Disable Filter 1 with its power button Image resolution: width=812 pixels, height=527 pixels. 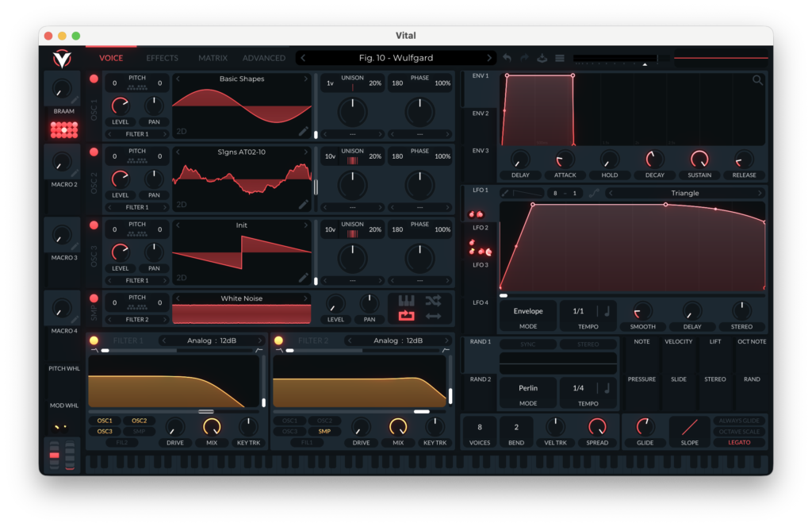click(94, 340)
